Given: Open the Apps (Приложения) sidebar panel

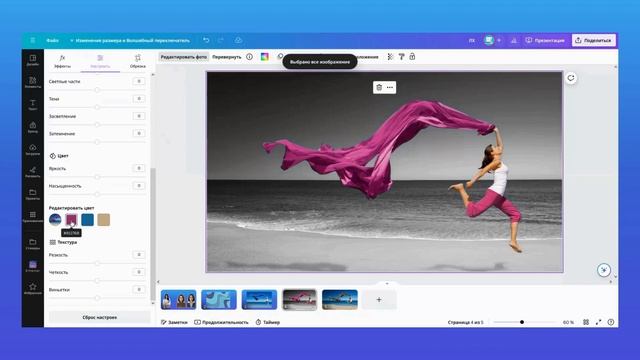Looking at the screenshot, I should point(33,217).
